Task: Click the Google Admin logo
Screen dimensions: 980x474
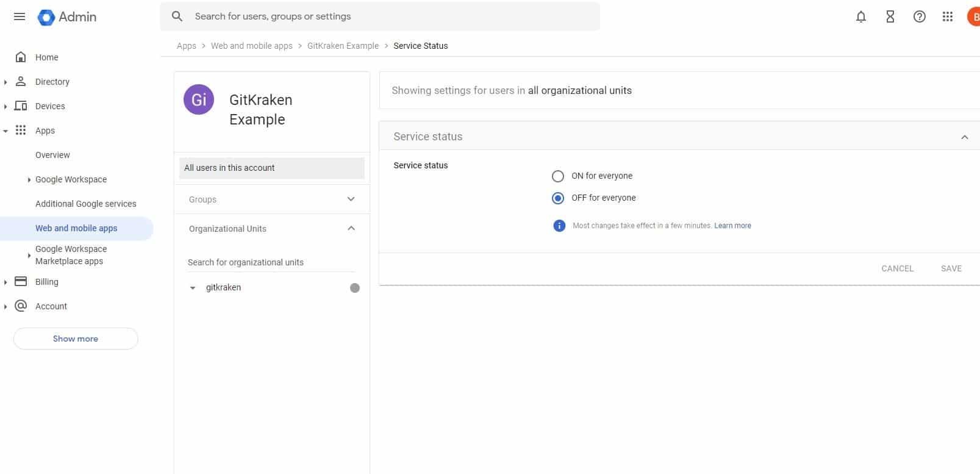Action: [x=66, y=17]
